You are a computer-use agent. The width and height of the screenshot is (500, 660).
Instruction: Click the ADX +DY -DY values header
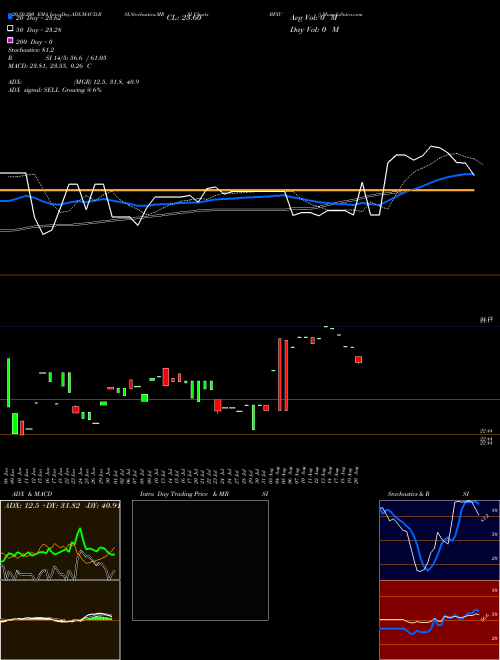pos(62,505)
